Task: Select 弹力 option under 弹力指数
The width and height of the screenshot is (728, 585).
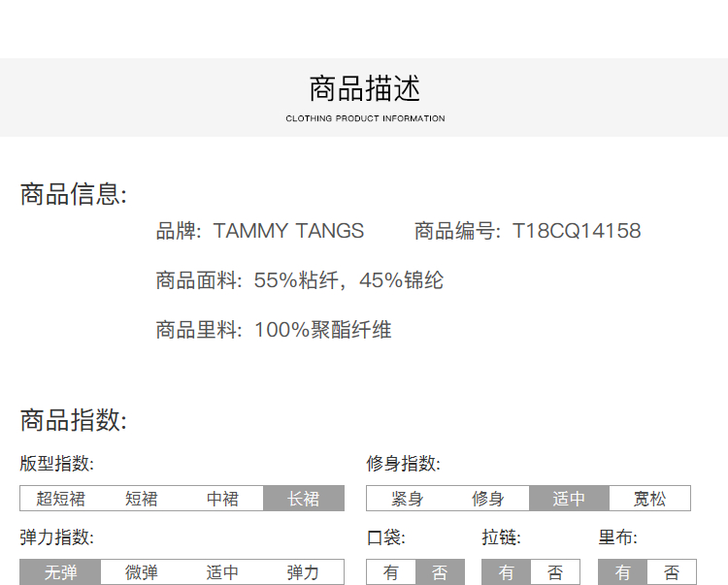Action: (x=303, y=572)
